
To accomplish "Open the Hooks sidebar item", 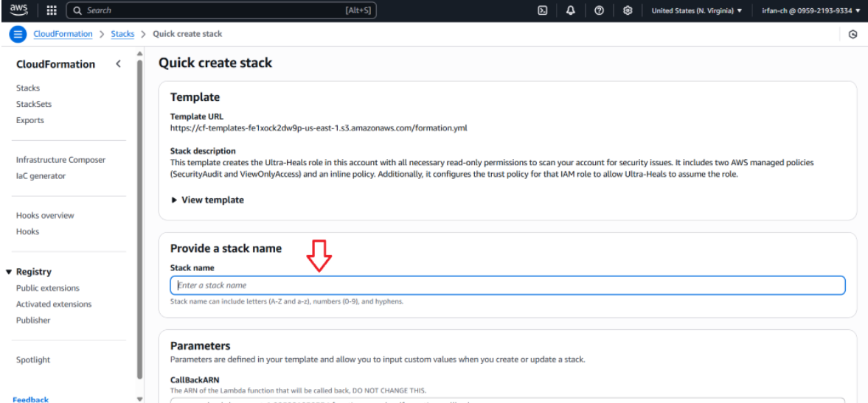I will 28,231.
